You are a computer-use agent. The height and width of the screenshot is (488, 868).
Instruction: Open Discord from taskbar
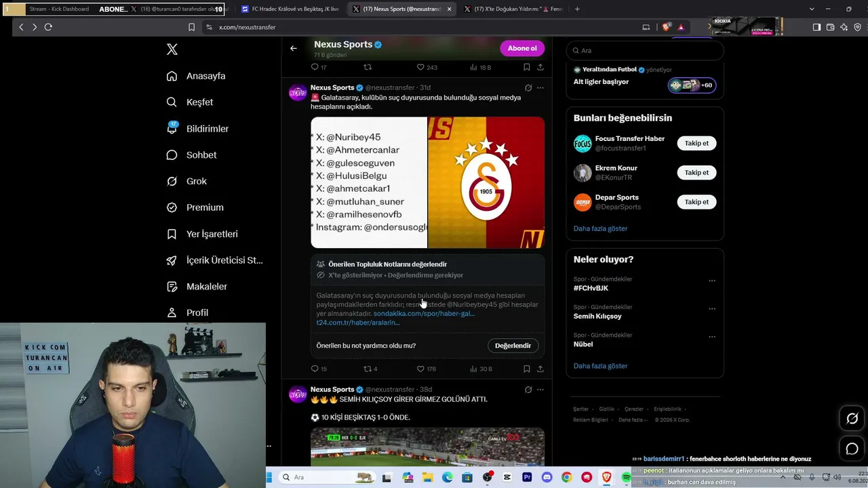pyautogui.click(x=547, y=477)
